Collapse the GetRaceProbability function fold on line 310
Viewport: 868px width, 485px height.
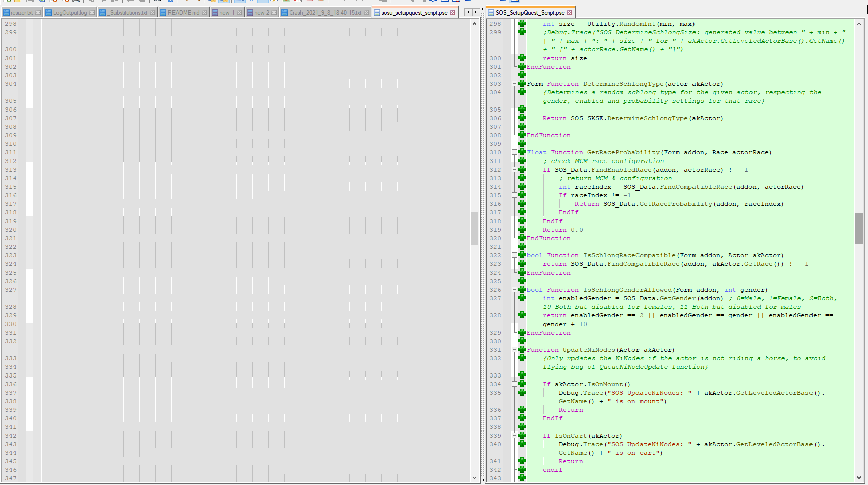point(514,152)
